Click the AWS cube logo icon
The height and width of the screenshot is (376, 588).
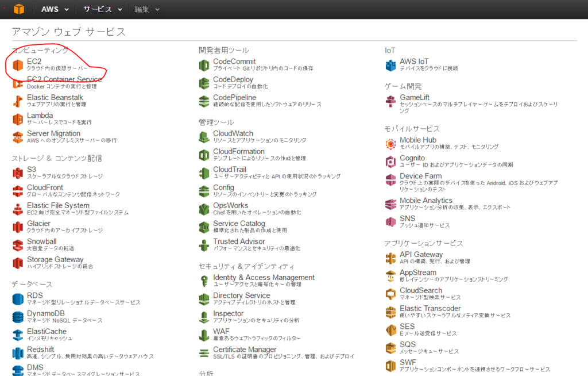19,9
